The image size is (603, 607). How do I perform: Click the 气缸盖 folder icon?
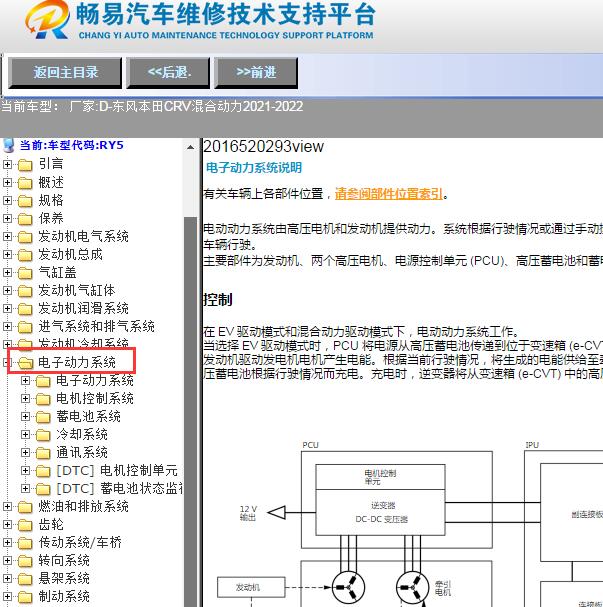(25, 273)
